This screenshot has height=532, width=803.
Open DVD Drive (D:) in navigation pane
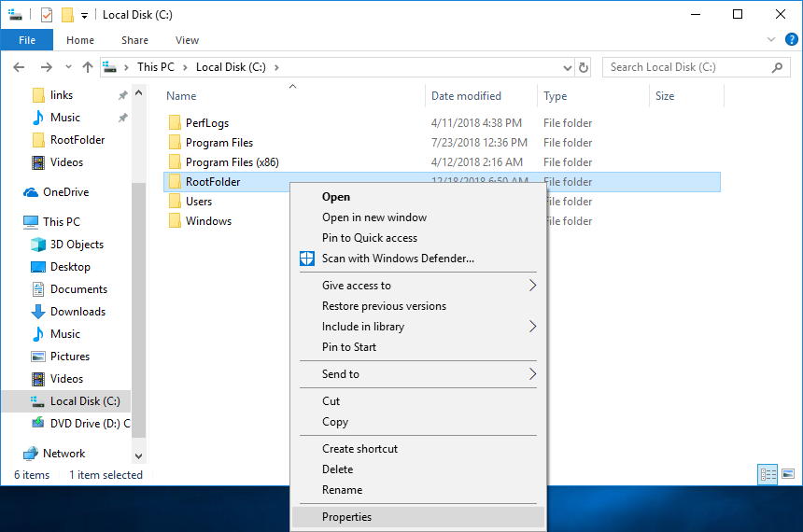91,424
